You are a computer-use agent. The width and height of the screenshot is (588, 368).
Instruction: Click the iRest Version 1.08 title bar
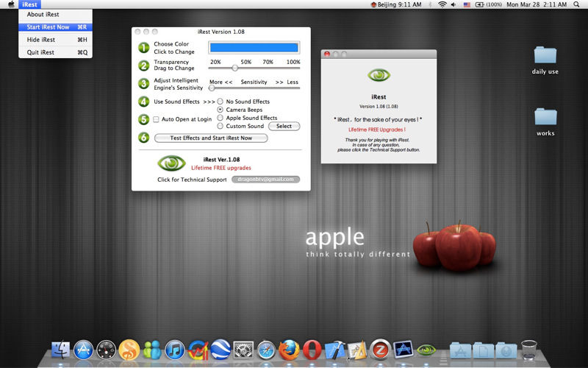click(x=221, y=32)
